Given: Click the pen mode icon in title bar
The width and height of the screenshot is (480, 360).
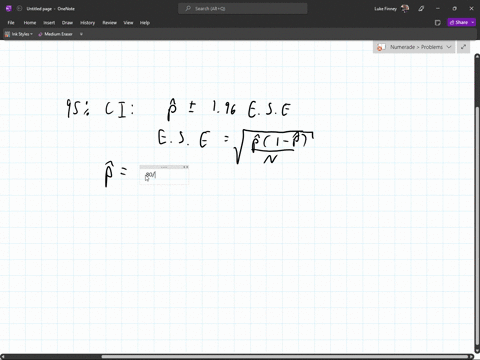Looking at the screenshot, I should point(421,9).
